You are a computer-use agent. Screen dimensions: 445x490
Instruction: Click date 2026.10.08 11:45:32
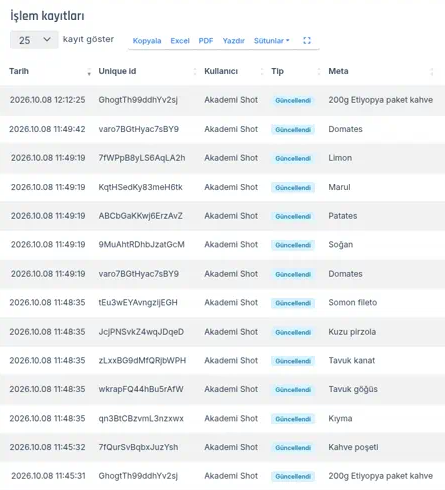click(47, 447)
